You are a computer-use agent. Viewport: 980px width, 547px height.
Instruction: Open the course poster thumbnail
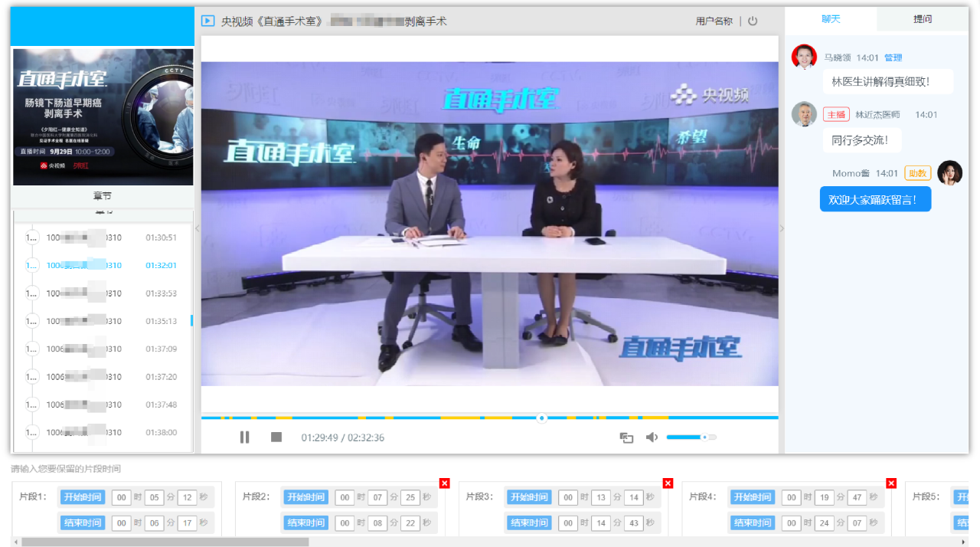103,116
